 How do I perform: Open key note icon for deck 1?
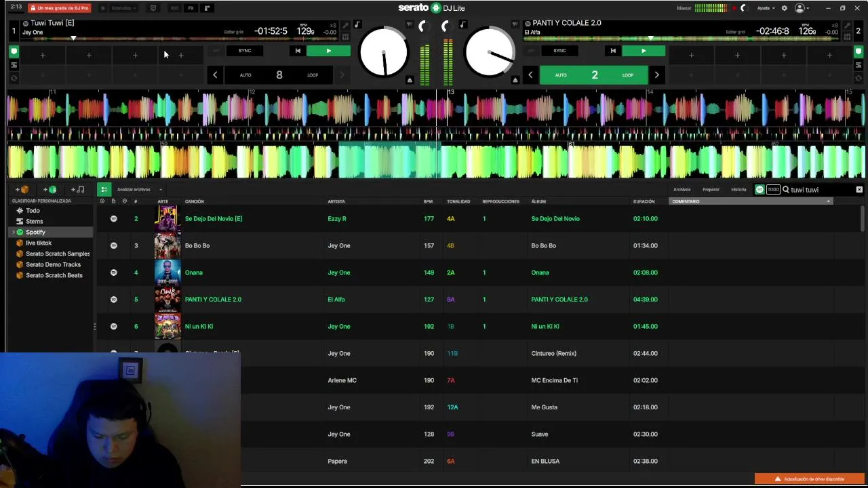(357, 25)
